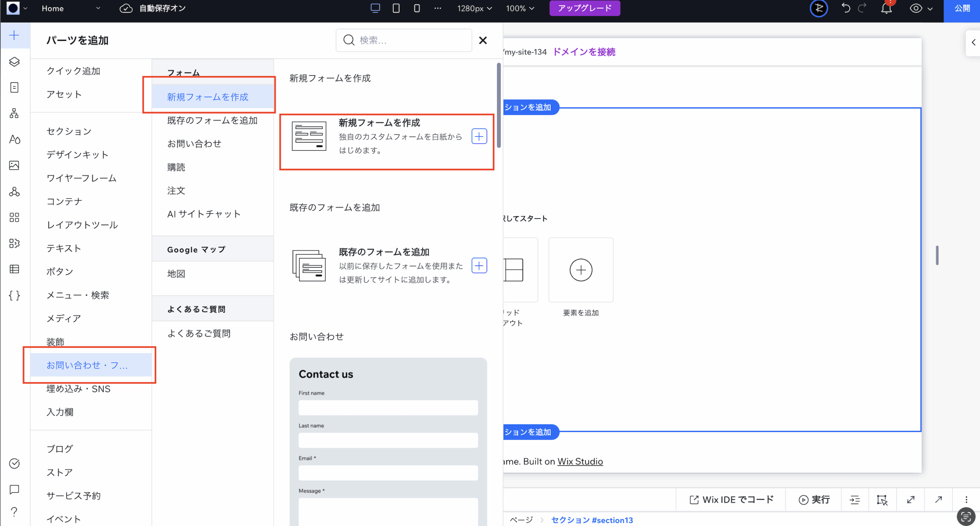Click the Layers icon in left sidebar
The image size is (980, 526).
(x=14, y=62)
